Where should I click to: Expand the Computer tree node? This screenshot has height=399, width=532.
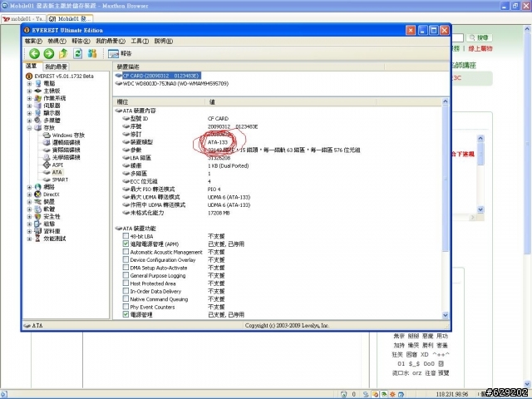coord(30,83)
